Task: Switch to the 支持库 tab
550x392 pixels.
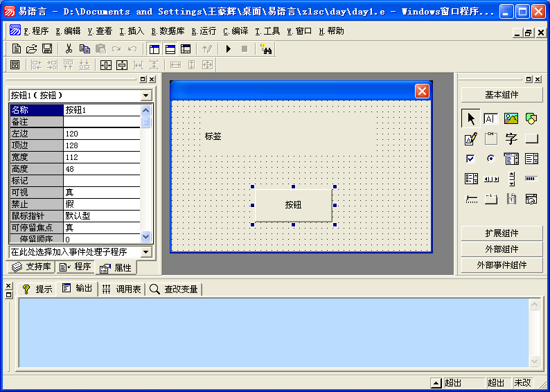Action: pyautogui.click(x=31, y=267)
